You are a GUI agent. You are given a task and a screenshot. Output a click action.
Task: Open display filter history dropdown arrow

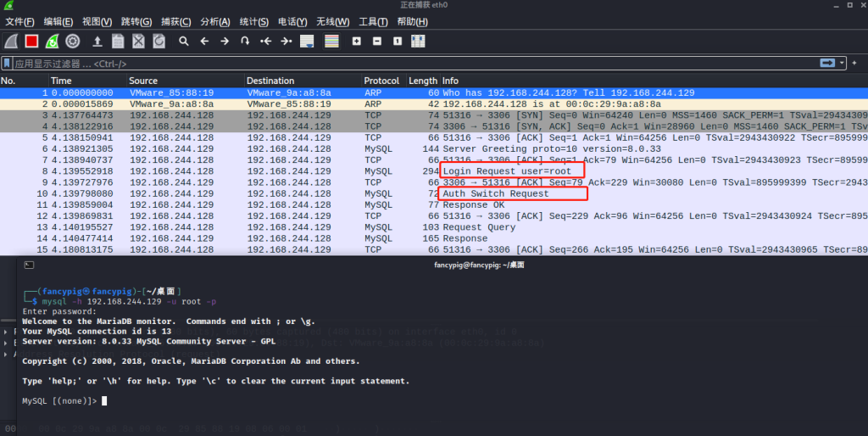(842, 64)
